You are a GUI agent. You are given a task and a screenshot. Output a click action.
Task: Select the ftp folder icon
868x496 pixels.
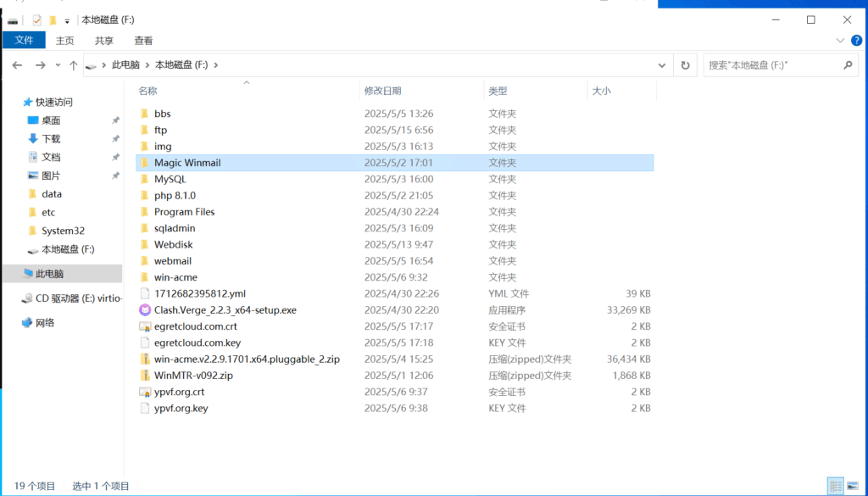click(144, 130)
